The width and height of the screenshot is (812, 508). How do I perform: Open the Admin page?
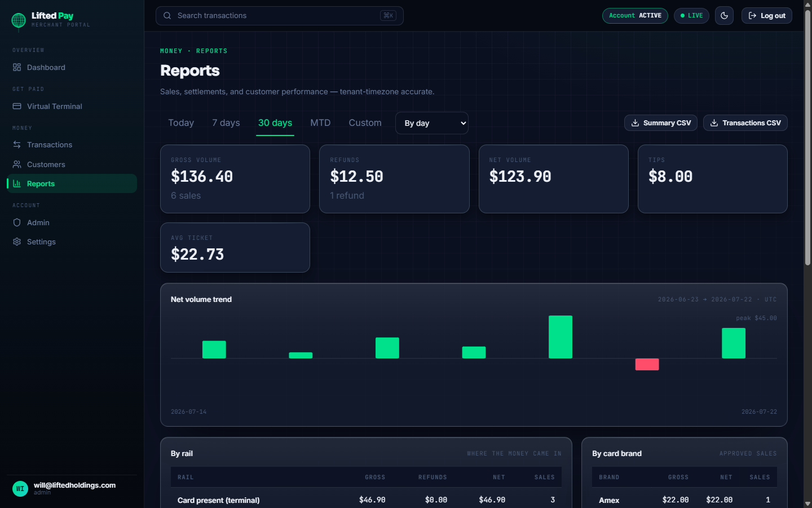click(72, 222)
